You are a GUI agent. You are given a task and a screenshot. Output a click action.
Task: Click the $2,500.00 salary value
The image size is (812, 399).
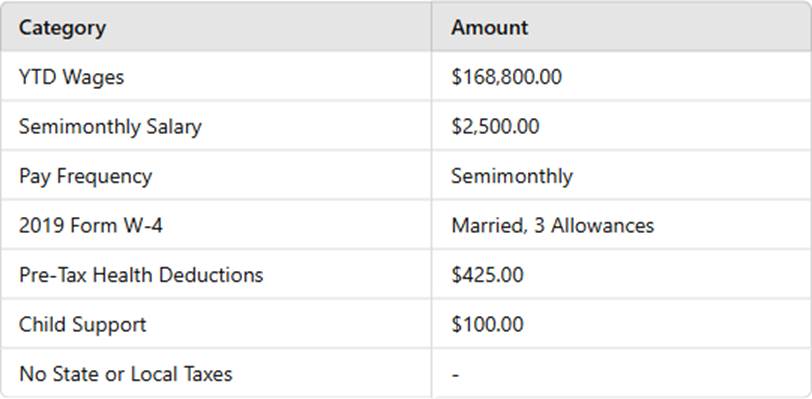click(495, 127)
